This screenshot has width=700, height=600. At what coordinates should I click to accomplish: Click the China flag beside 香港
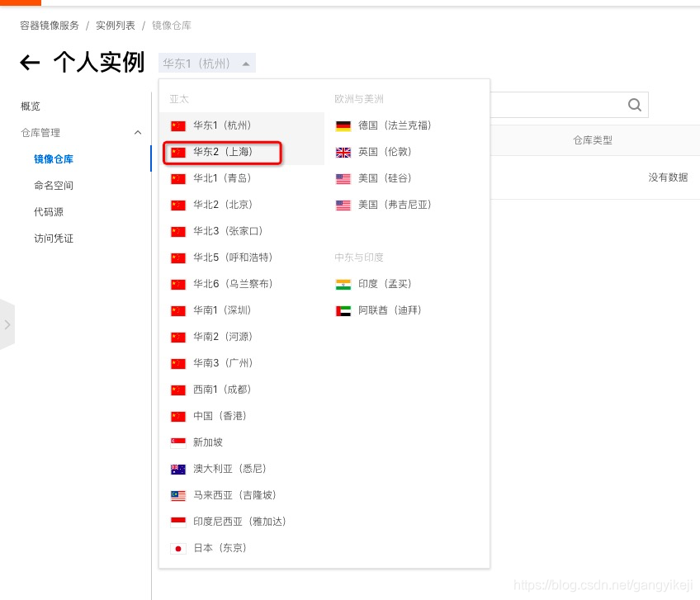tap(178, 417)
